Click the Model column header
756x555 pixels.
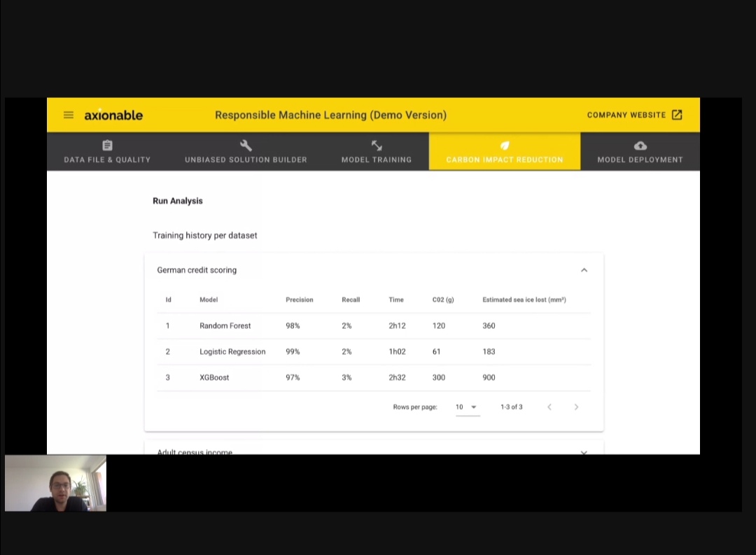pyautogui.click(x=209, y=300)
